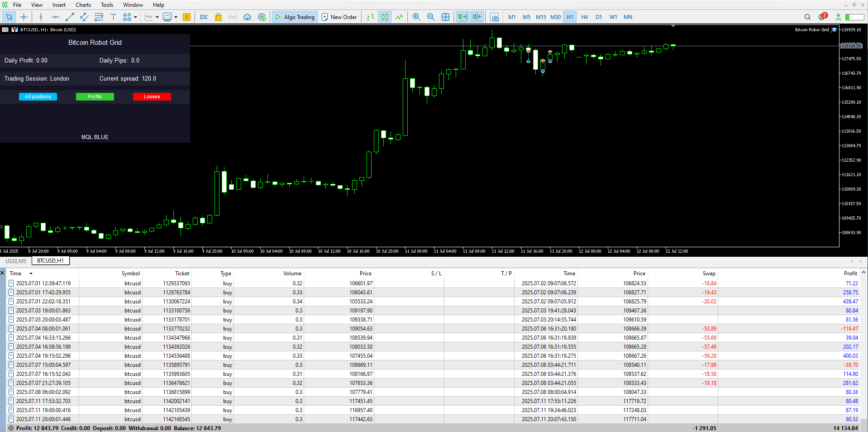Open the shapes tool dropdown arrow

135,17
